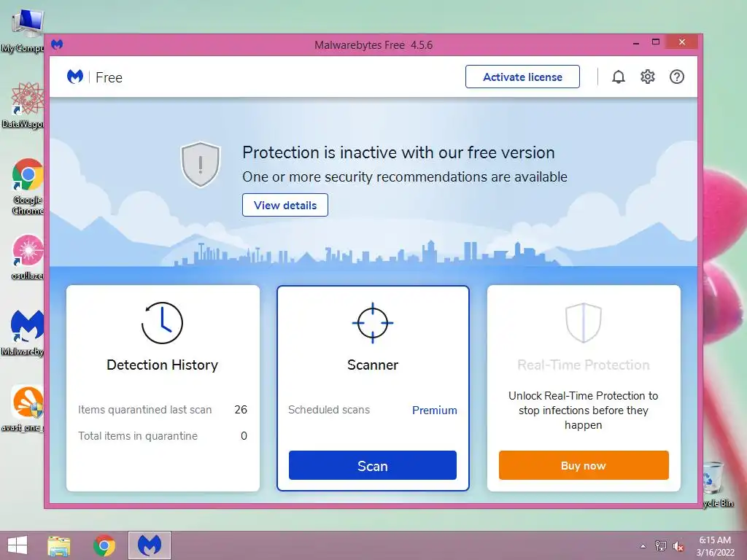Image resolution: width=747 pixels, height=560 pixels.
Task: Open File Explorer from the taskbar
Action: [x=59, y=545]
